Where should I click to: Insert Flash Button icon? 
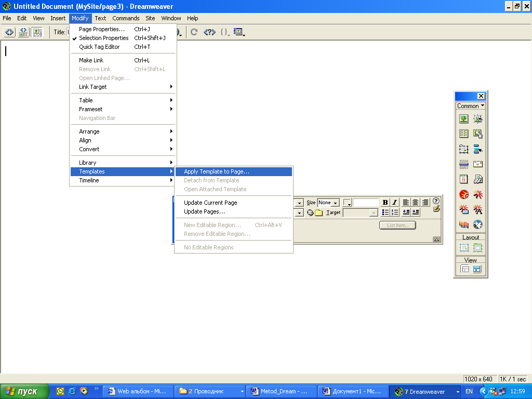tap(464, 209)
